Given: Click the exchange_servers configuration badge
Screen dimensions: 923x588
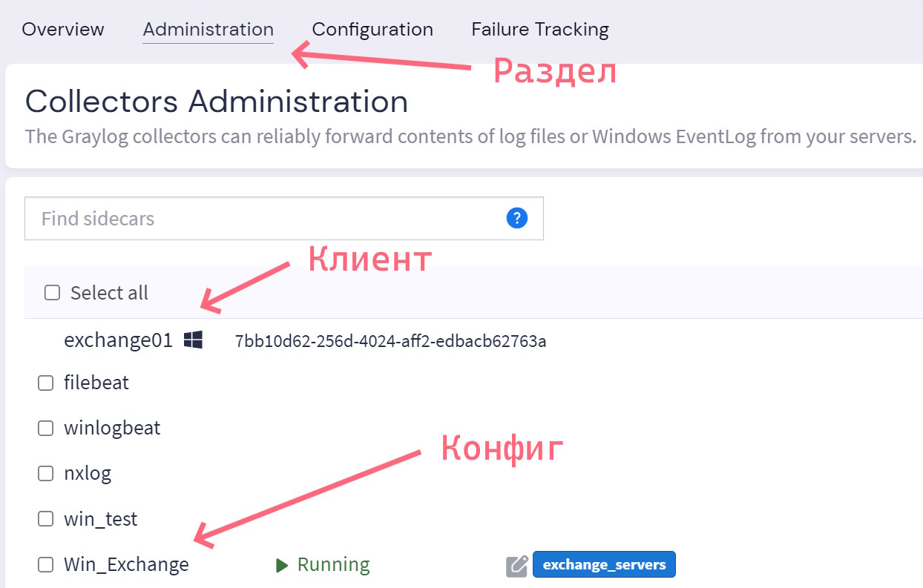Looking at the screenshot, I should click(604, 564).
